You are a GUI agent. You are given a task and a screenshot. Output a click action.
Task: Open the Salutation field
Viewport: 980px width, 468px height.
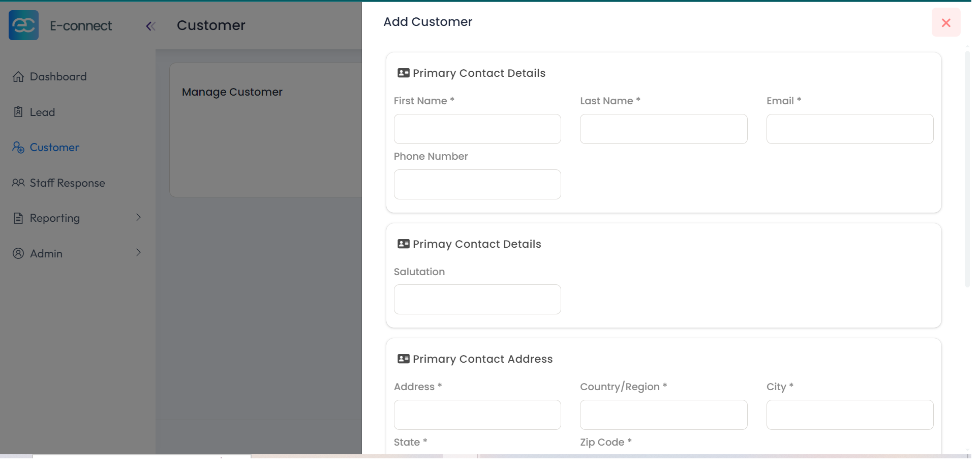[x=477, y=299]
